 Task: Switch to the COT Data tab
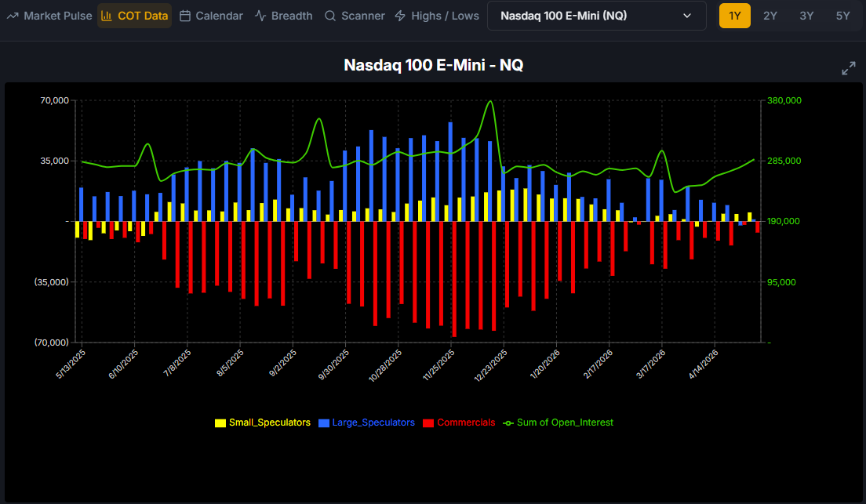(x=135, y=16)
